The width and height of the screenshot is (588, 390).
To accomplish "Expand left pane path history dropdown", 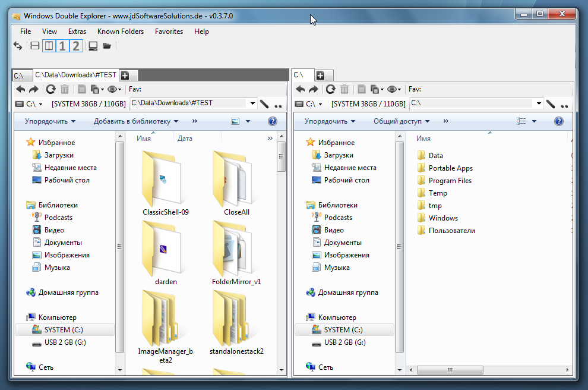I will 252,103.
